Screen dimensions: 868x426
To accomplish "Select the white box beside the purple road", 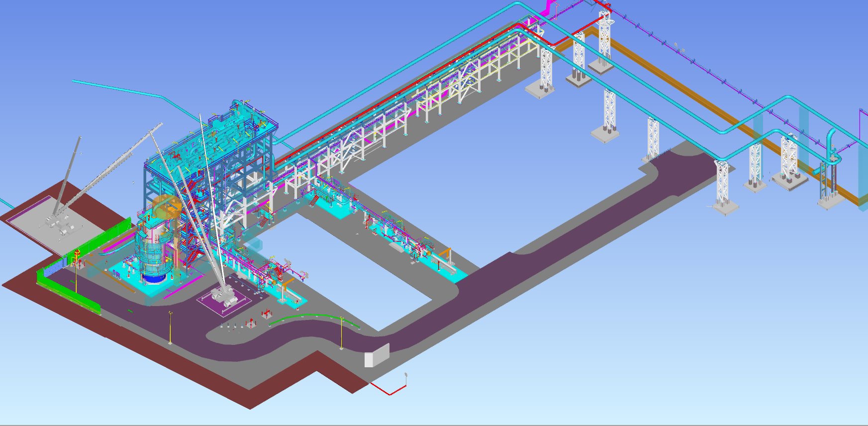I will (x=377, y=355).
